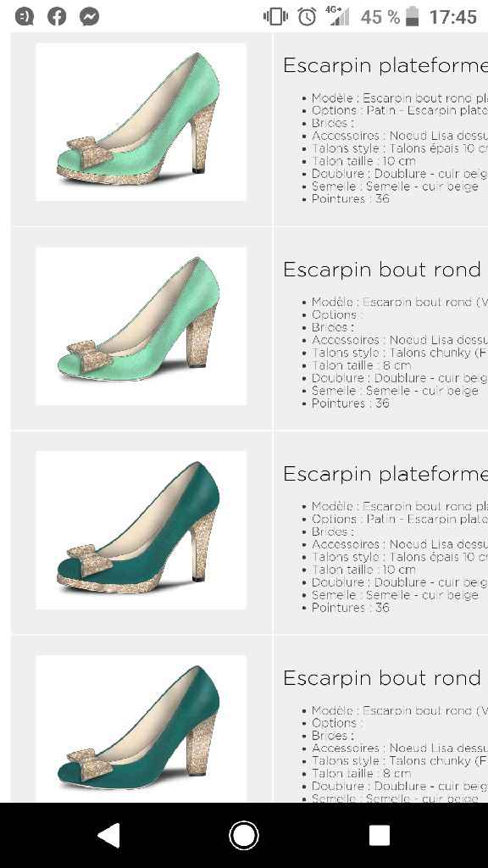Tap the vibrate mode status icon
488x868 pixels.
[x=275, y=17]
